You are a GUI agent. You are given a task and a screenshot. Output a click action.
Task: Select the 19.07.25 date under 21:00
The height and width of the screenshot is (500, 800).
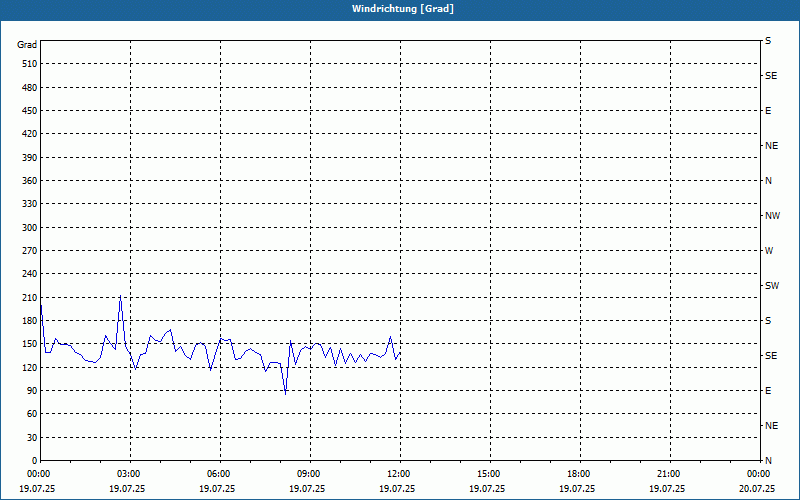pos(667,489)
